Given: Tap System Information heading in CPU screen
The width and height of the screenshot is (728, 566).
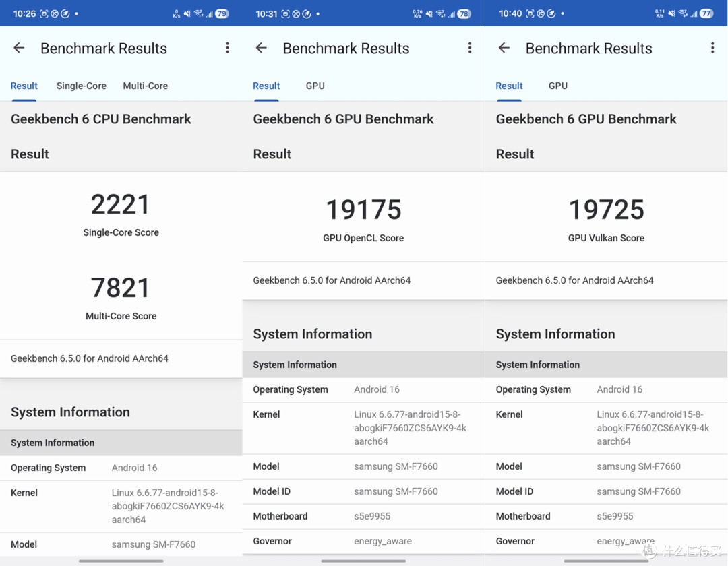Looking at the screenshot, I should 70,412.
